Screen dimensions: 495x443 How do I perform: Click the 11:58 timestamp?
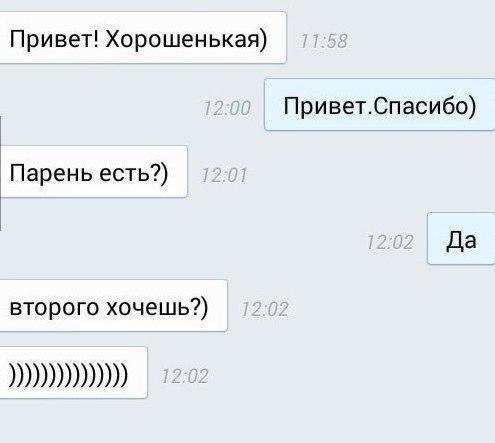324,41
